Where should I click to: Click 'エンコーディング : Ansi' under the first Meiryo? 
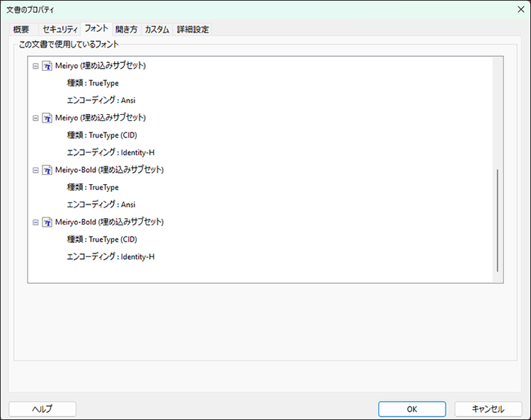101,101
